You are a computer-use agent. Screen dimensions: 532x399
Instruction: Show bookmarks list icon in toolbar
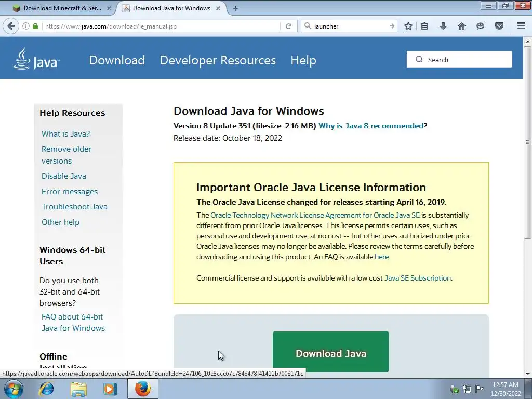click(424, 26)
